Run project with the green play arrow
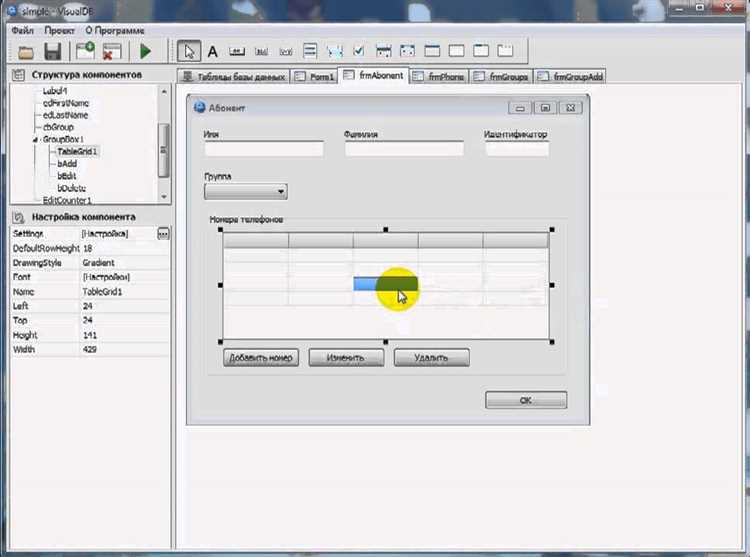 click(145, 51)
